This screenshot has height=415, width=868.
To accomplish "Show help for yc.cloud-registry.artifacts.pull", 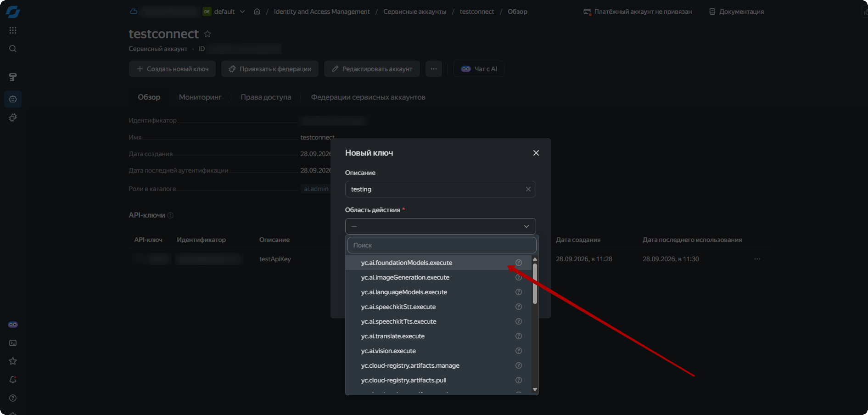I will click(519, 380).
